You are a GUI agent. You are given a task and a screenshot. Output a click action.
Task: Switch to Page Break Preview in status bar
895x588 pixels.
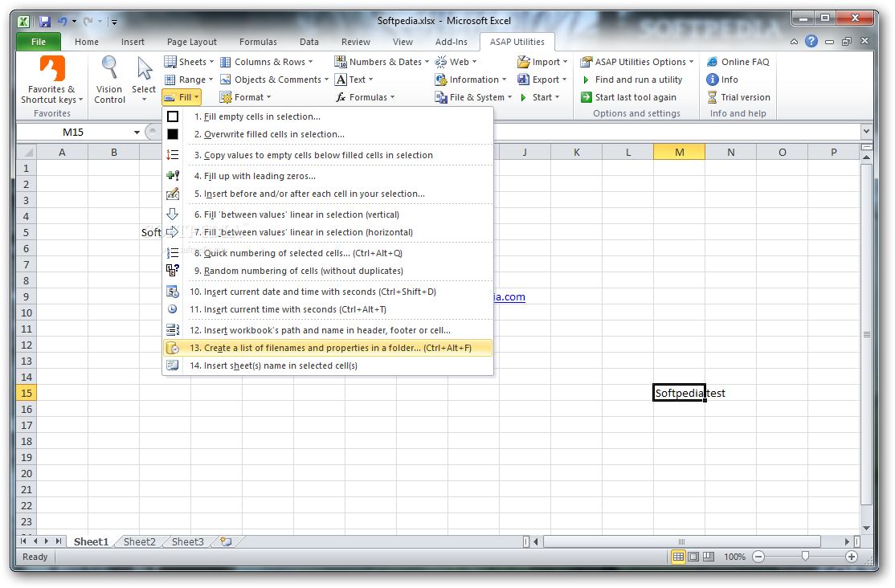[709, 557]
